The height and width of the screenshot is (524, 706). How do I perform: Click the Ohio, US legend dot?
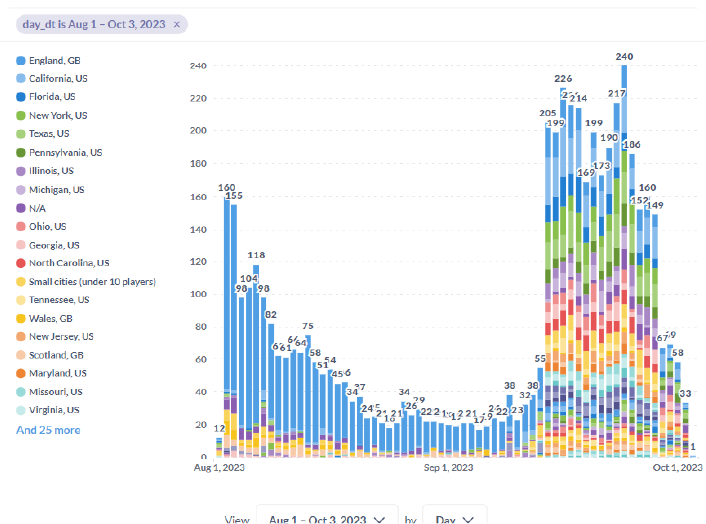[x=21, y=227]
